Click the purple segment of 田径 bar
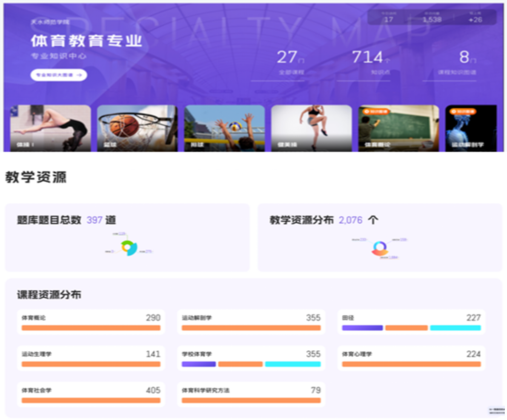The image size is (507, 420). 362,328
